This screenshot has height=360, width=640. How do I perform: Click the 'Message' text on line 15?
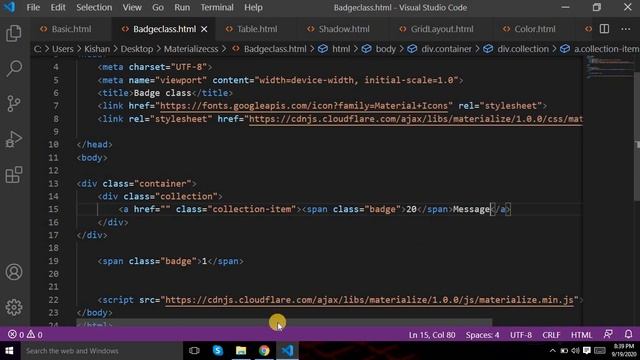coord(471,209)
